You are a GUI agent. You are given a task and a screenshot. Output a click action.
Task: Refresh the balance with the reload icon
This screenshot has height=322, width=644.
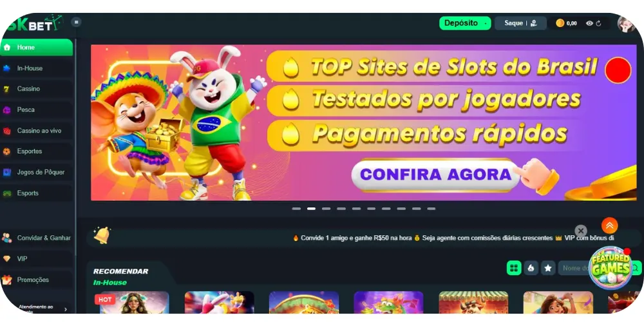click(x=598, y=23)
